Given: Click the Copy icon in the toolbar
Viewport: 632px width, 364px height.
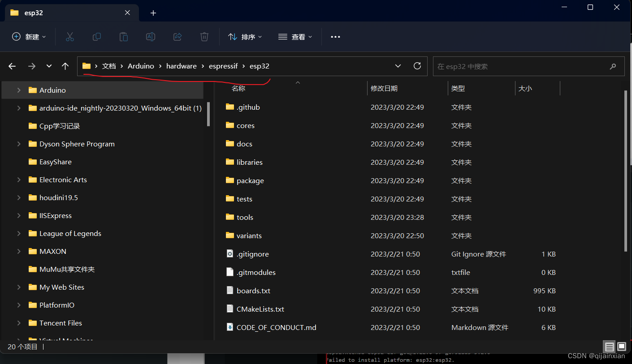Looking at the screenshot, I should click(x=96, y=37).
